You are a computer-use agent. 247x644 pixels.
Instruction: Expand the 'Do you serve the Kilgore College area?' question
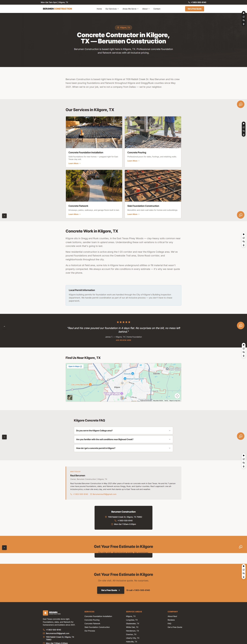pos(123,431)
